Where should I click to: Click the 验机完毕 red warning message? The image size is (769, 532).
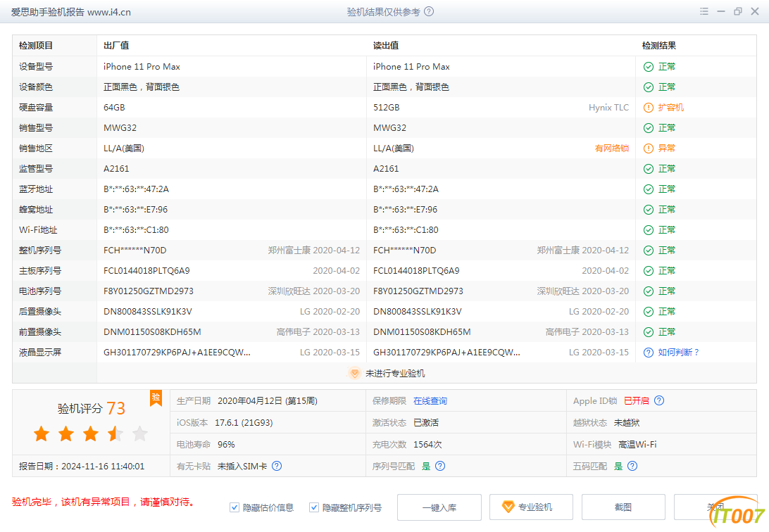[104, 502]
